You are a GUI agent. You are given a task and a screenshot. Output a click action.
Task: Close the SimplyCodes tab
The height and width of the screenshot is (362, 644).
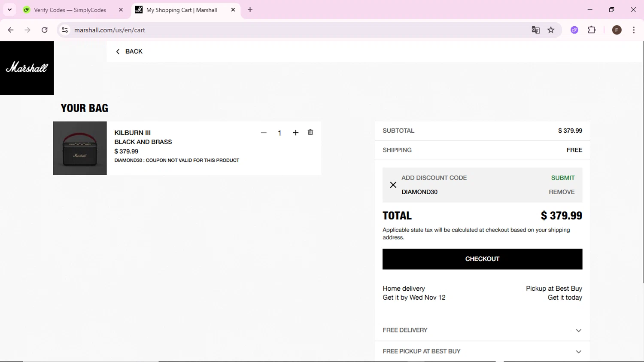pos(121,10)
